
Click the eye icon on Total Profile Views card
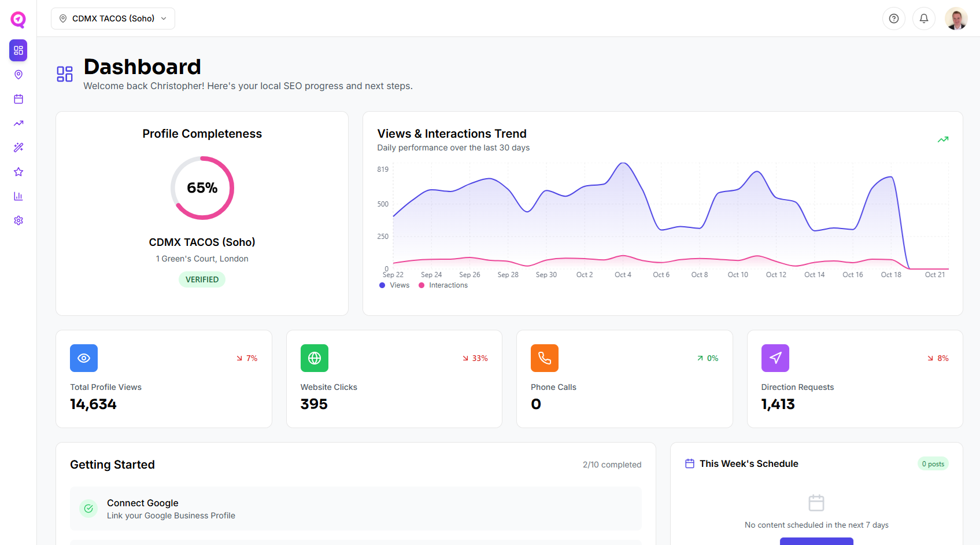(83, 358)
